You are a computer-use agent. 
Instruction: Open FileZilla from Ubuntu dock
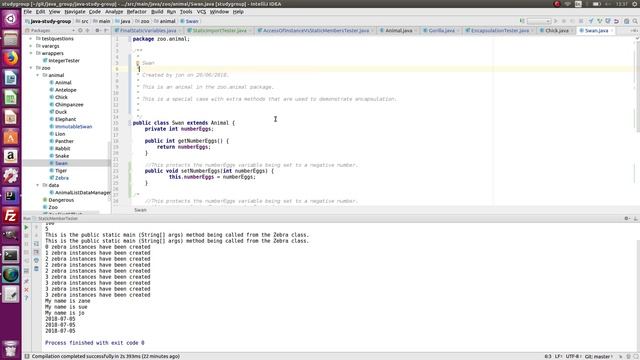(11, 216)
